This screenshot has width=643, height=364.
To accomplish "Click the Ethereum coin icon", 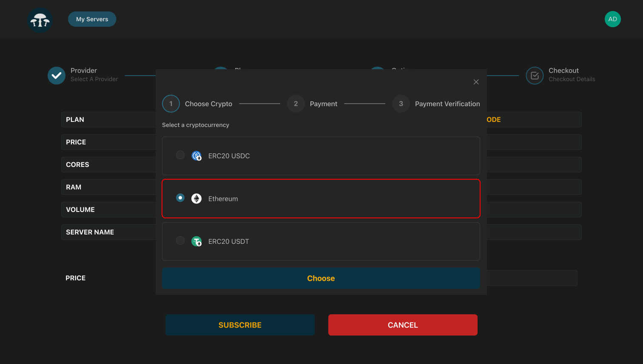I will pos(196,198).
